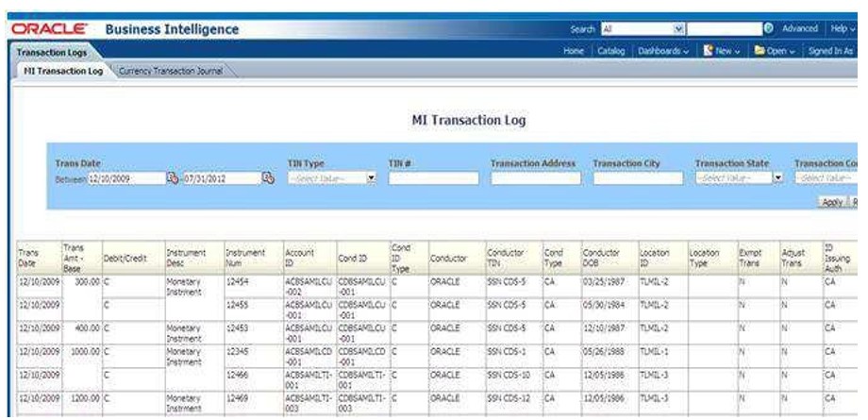The width and height of the screenshot is (868, 420).
Task: Click the SSN CDS-12 cell
Action: 509,398
